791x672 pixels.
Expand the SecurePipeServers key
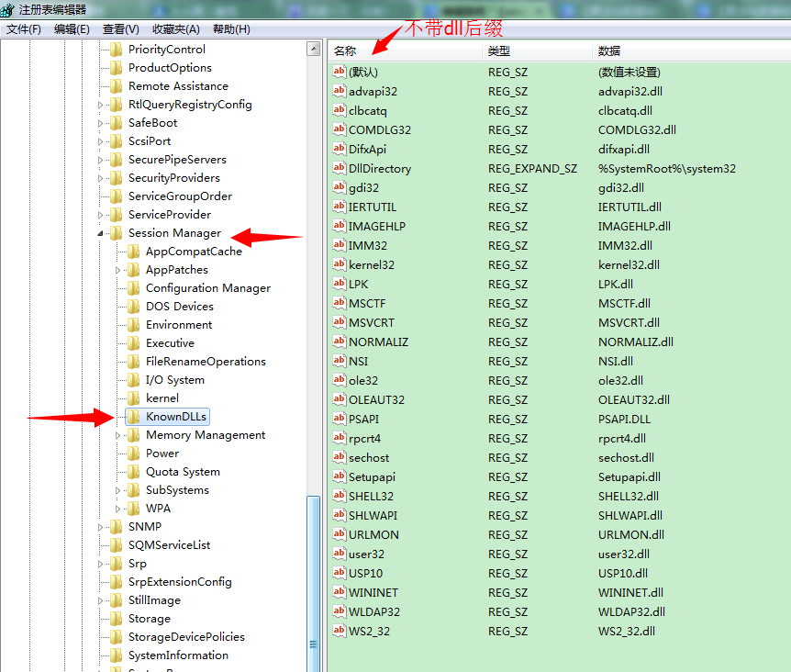click(100, 160)
